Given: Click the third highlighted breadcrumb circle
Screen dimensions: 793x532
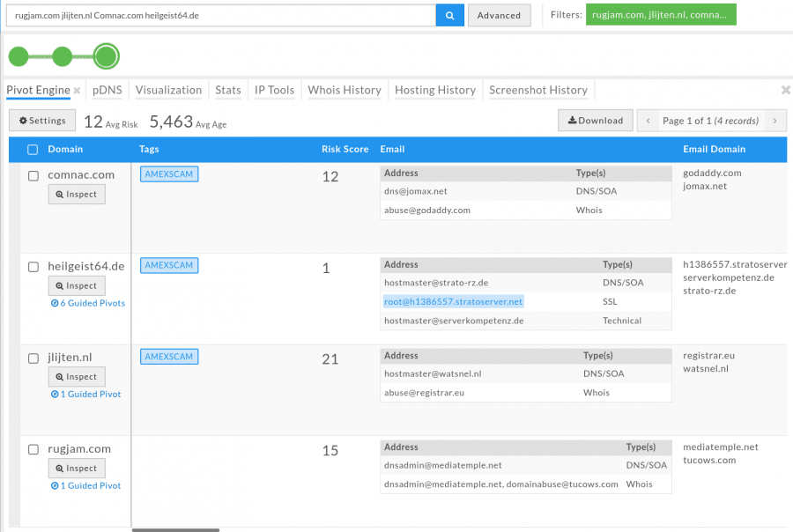Looking at the screenshot, I should [107, 56].
